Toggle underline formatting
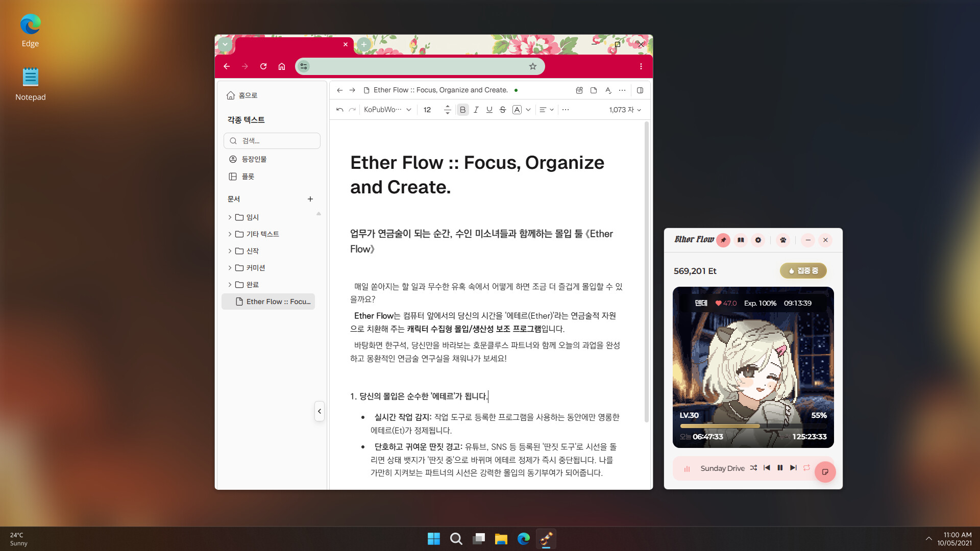Screen dimensions: 980x551 point(489,110)
